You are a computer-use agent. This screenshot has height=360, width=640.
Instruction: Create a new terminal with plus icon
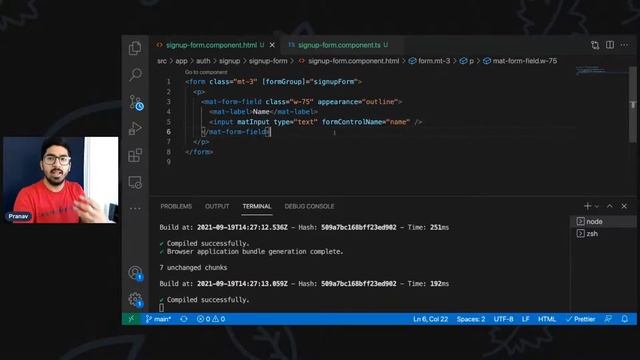tap(587, 206)
